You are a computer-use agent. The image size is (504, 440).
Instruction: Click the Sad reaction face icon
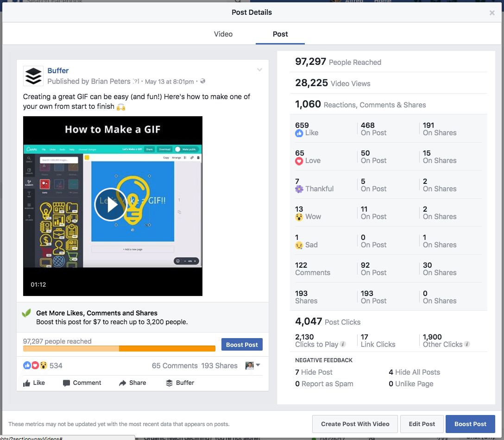(x=298, y=245)
